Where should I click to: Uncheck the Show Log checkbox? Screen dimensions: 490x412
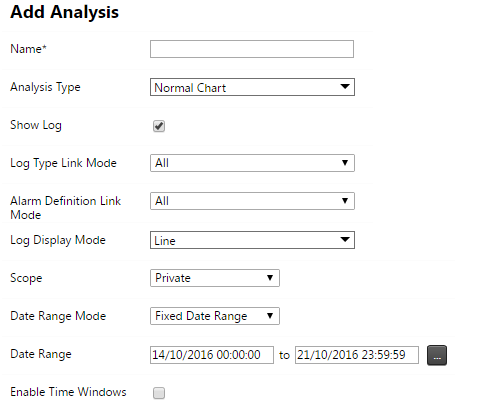159,126
